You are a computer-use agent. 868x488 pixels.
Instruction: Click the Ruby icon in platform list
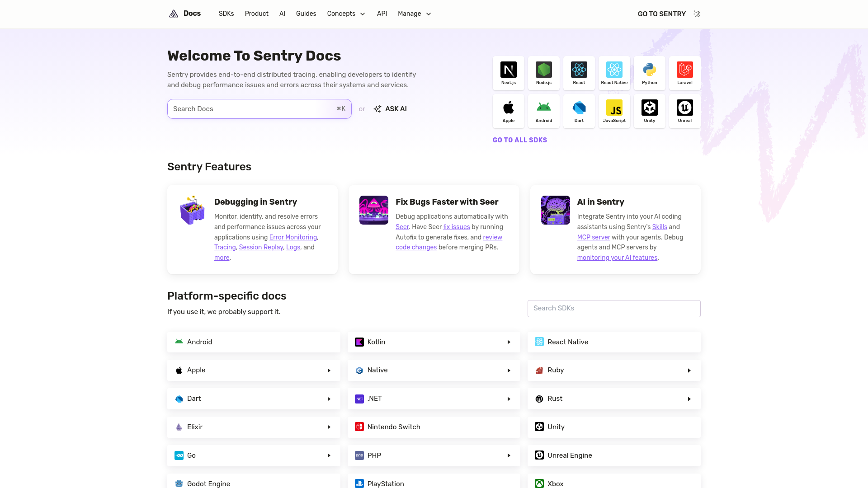click(x=539, y=371)
